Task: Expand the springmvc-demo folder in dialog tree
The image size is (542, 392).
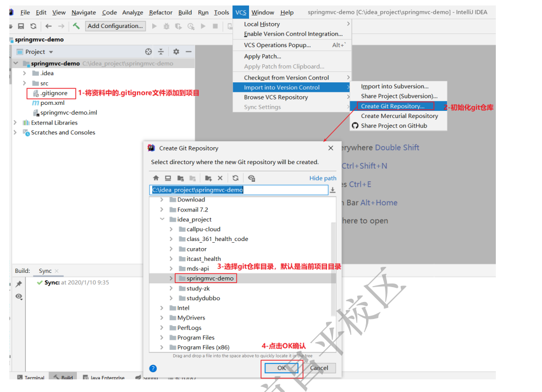Action: pyautogui.click(x=171, y=278)
